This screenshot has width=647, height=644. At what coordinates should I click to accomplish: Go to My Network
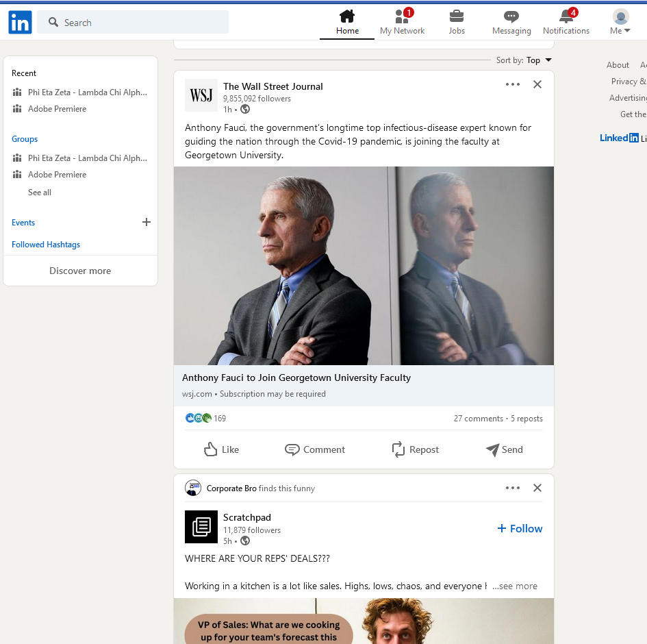pyautogui.click(x=402, y=22)
